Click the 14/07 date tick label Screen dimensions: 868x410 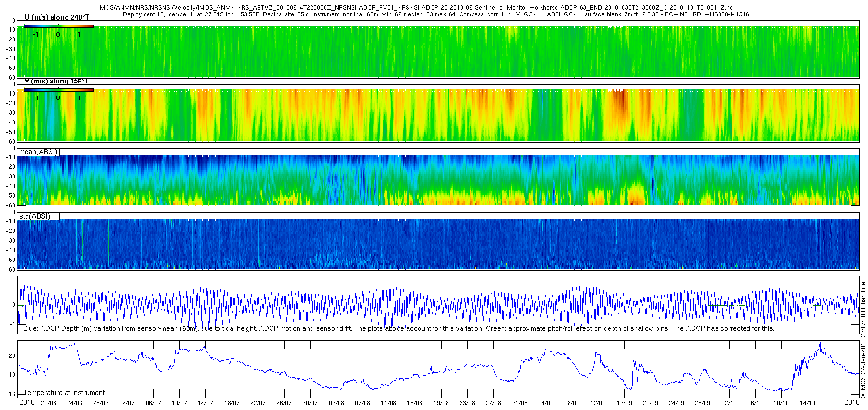click(205, 403)
